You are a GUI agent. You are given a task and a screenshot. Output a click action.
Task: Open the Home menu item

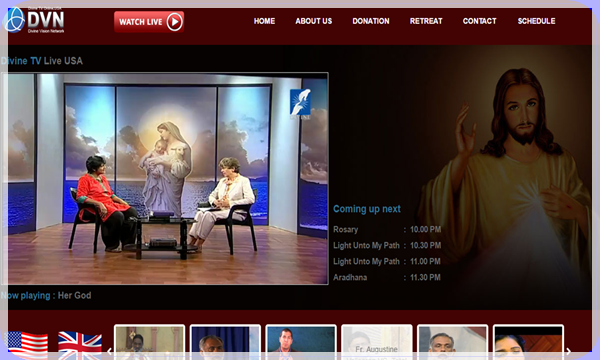point(264,21)
